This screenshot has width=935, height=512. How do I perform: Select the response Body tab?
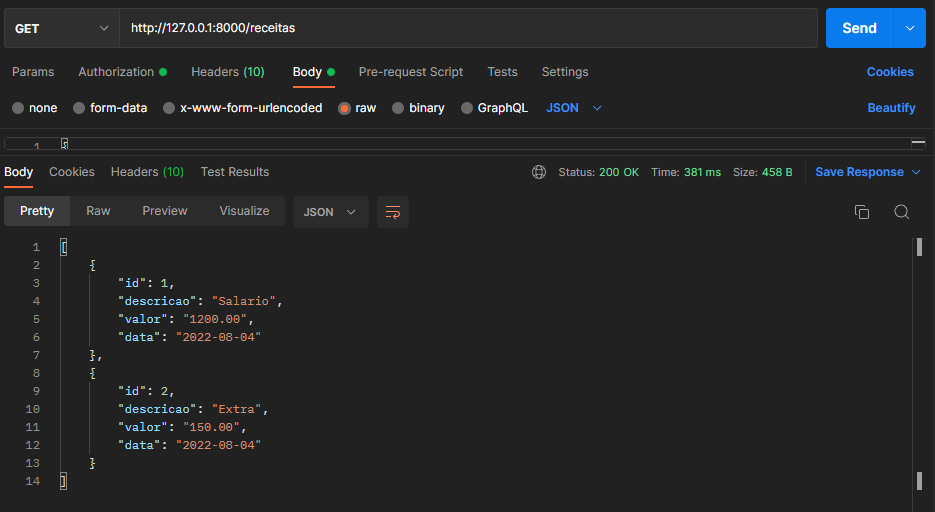tap(18, 172)
